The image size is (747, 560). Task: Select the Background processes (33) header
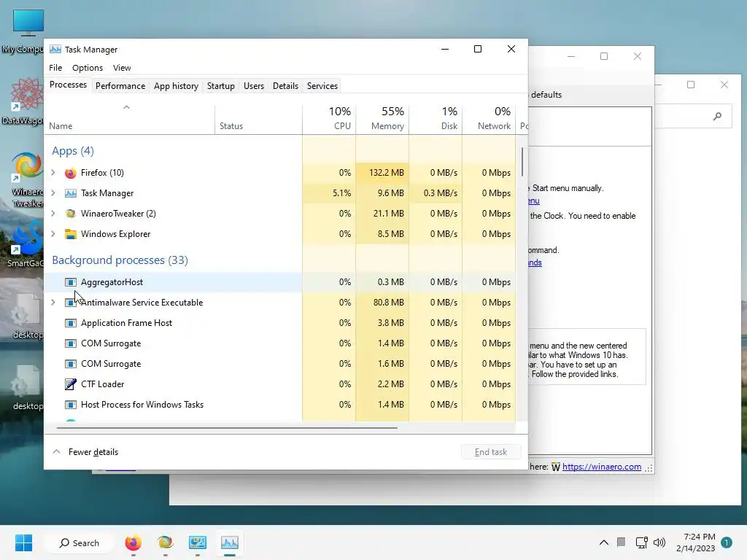120,260
